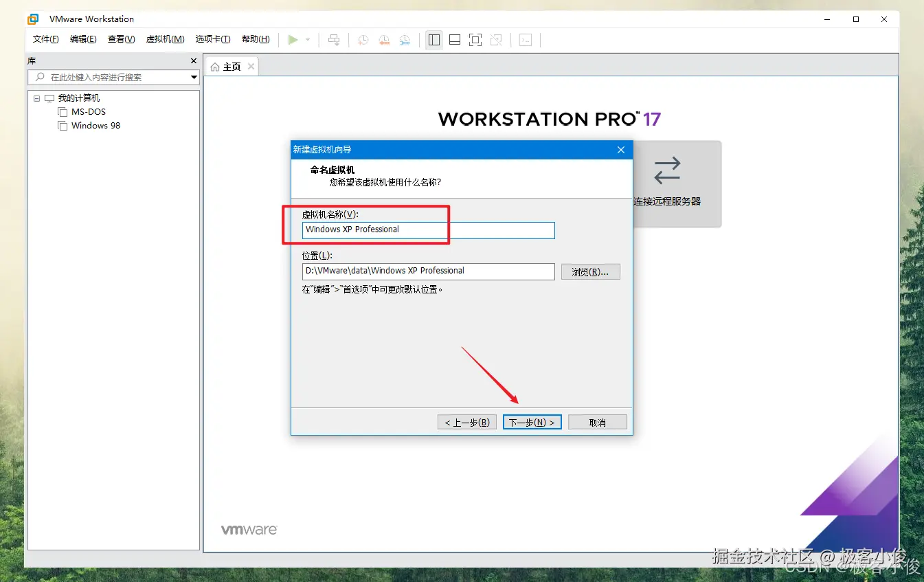Select the Windows 98 virtual machine
This screenshot has height=582, width=924.
[x=95, y=126]
